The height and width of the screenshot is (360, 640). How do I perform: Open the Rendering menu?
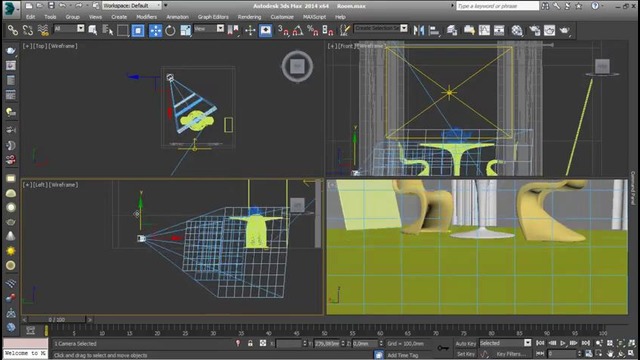point(249,17)
